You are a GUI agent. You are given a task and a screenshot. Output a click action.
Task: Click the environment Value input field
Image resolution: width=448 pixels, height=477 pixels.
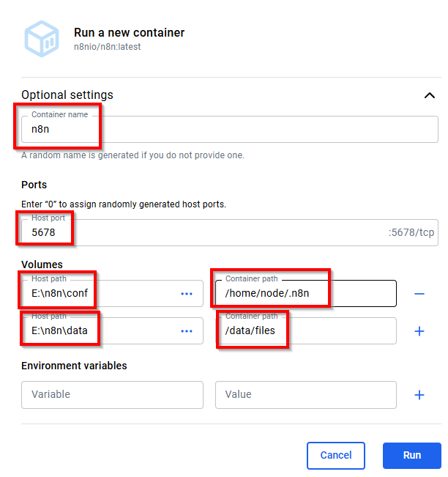click(305, 394)
